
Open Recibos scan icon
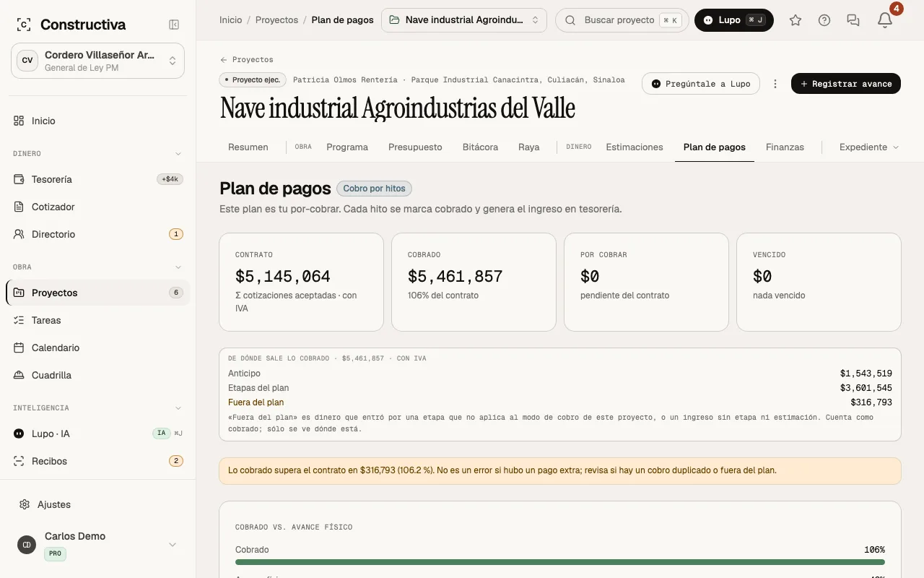[19, 461]
